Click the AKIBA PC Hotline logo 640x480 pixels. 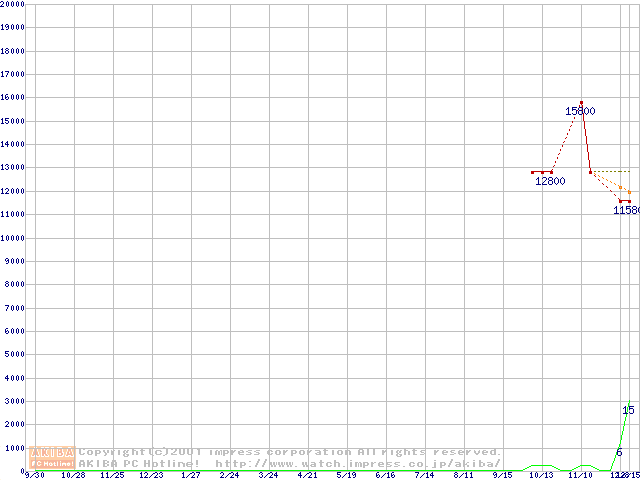click(53, 458)
